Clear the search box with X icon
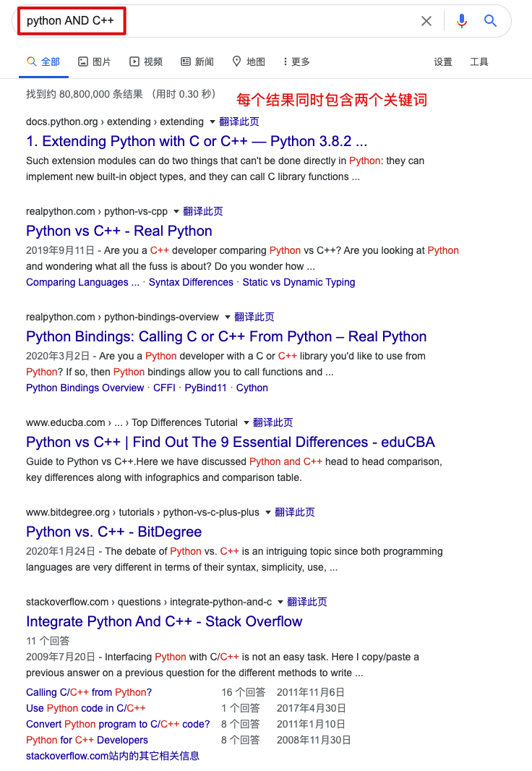Image resolution: width=532 pixels, height=771 pixels. pyautogui.click(x=426, y=21)
